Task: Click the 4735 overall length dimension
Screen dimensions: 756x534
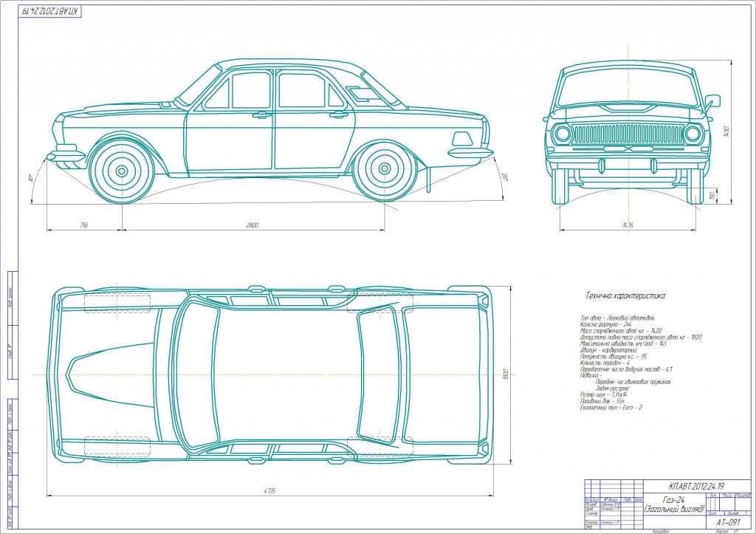Action: [271, 490]
